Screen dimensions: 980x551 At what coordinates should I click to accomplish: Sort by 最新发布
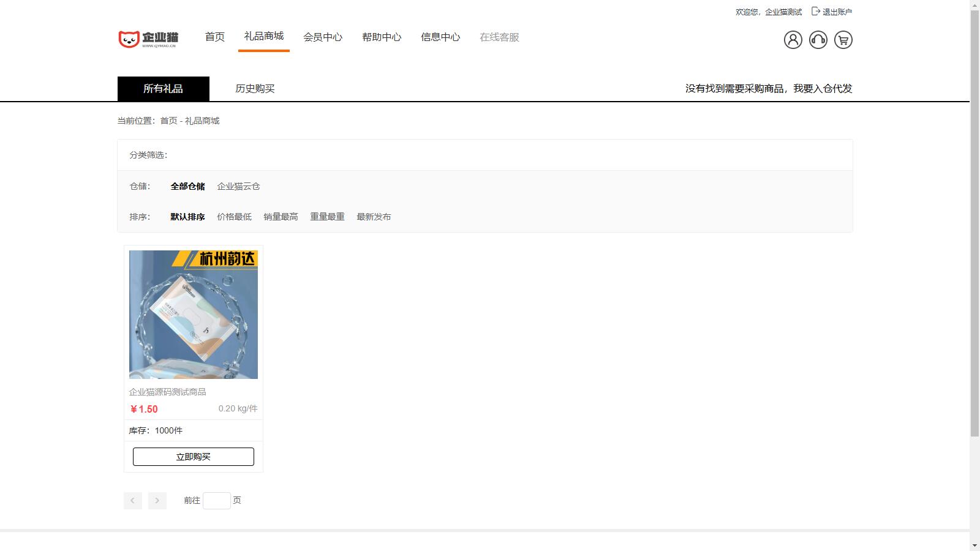click(x=374, y=217)
